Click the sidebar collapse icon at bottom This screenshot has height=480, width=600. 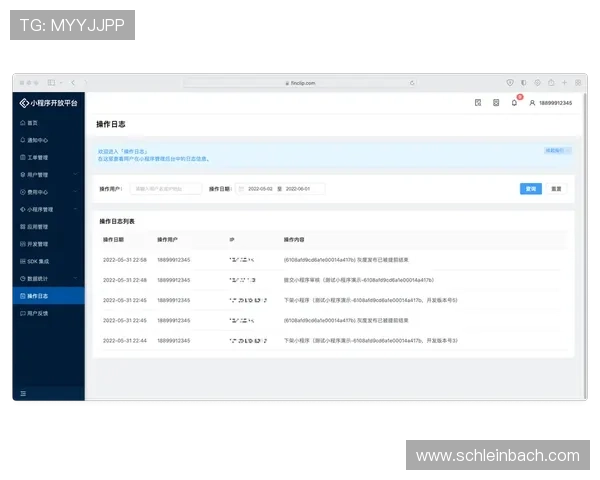(x=24, y=394)
